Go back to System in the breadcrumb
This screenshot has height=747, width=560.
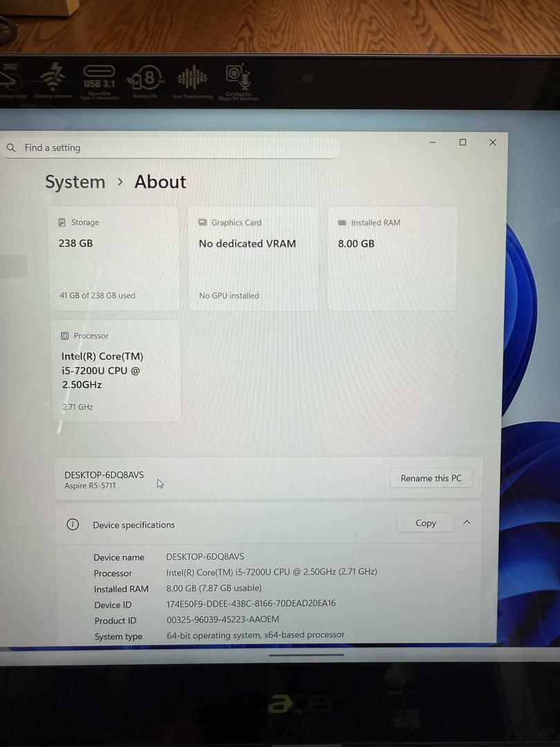point(75,182)
